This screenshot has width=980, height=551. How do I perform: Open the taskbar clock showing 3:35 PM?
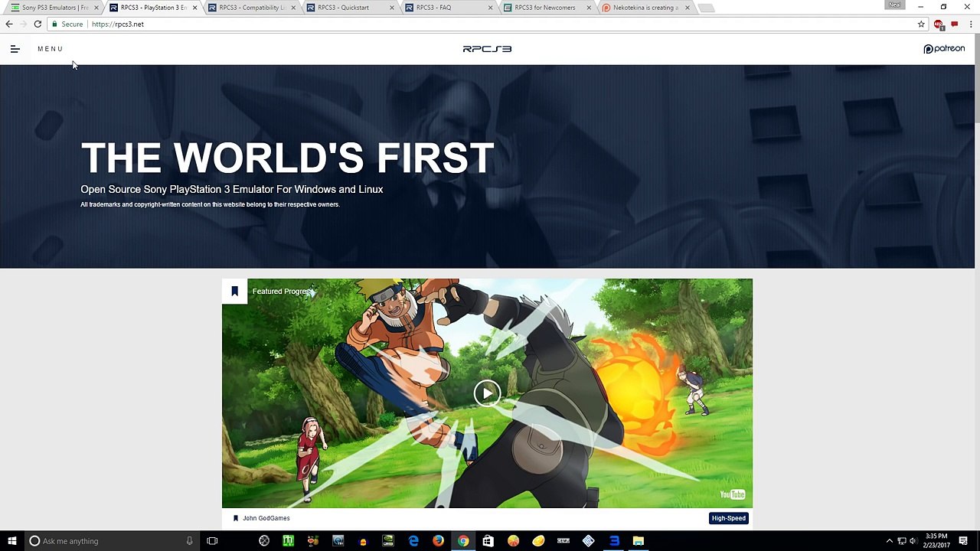click(x=937, y=541)
